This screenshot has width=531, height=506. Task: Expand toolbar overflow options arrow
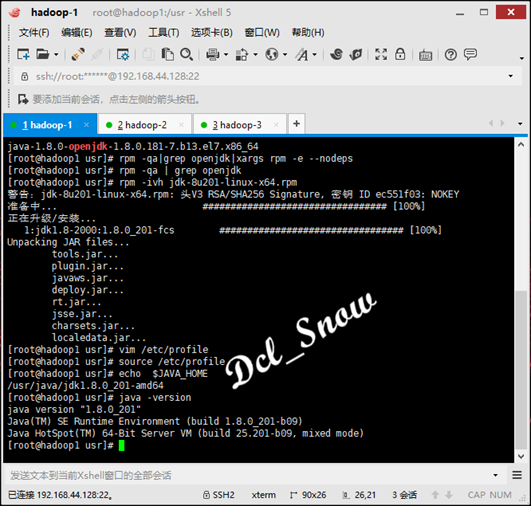(x=522, y=58)
